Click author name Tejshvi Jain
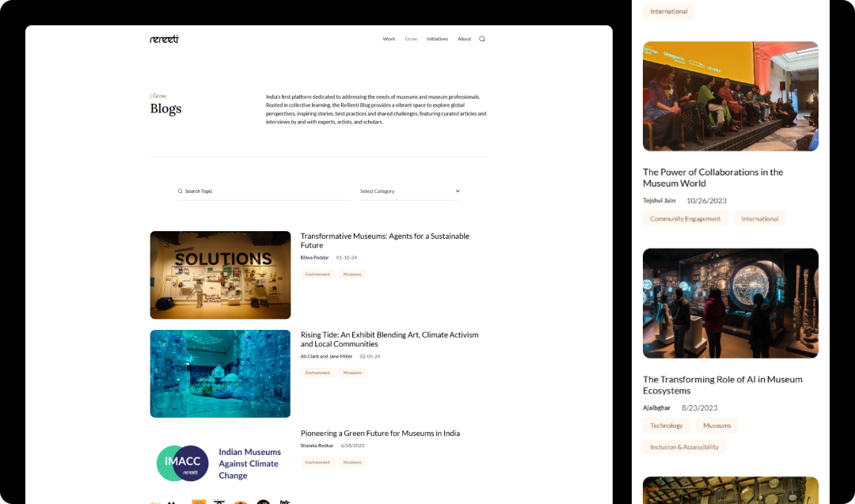This screenshot has height=504, width=855. coord(659,200)
